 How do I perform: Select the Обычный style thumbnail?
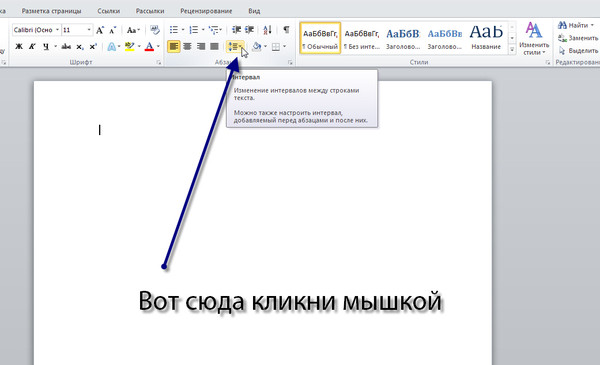320,38
